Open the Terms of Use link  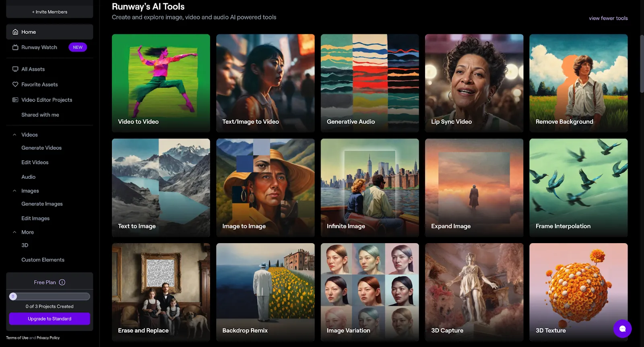pyautogui.click(x=17, y=338)
